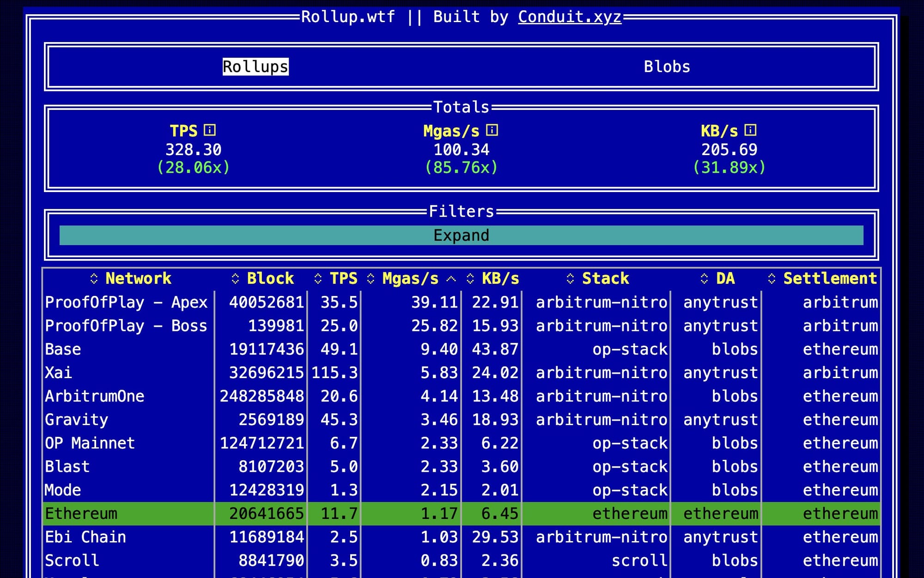The height and width of the screenshot is (578, 924).
Task: Click OP Mainnet block number 124712721
Action: (262, 443)
